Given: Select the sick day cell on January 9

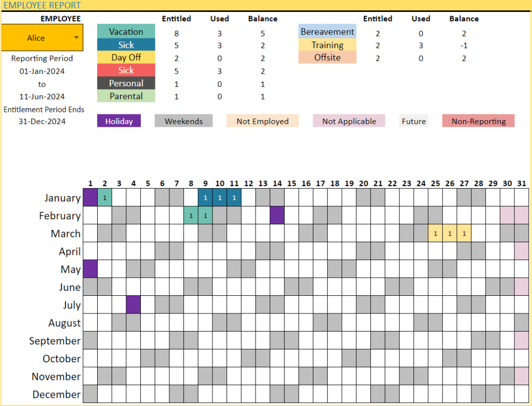Looking at the screenshot, I should [205, 198].
